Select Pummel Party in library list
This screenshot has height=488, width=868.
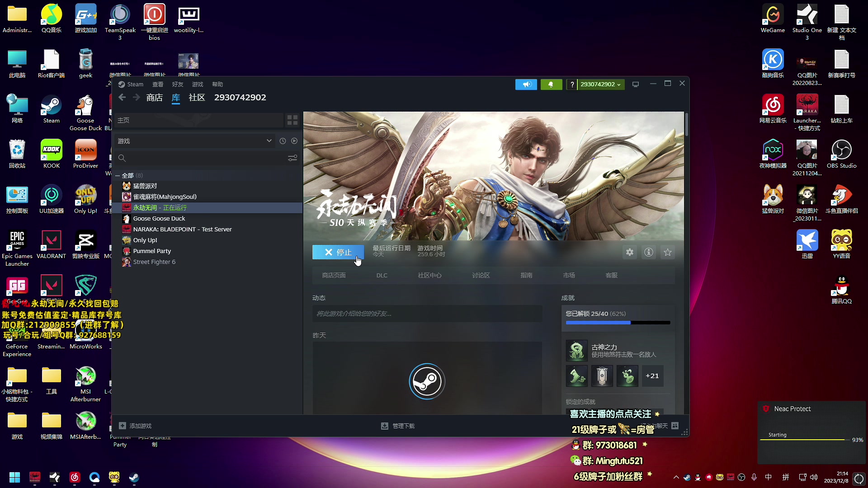pyautogui.click(x=208, y=251)
